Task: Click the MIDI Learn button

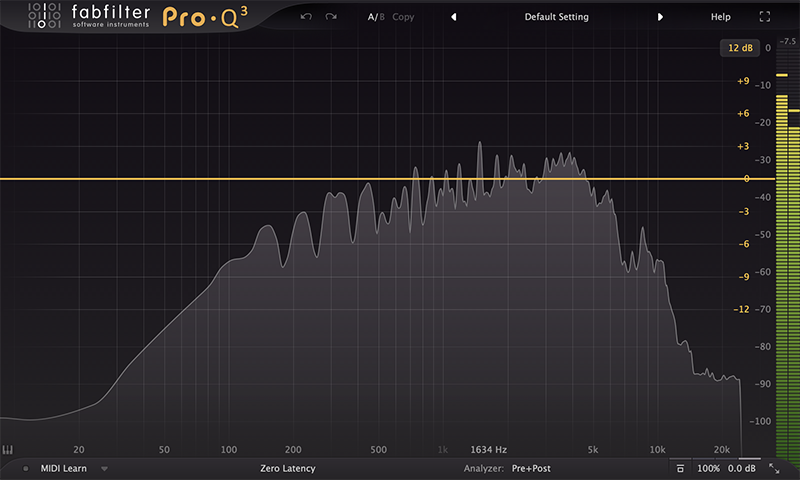Action: (64, 468)
